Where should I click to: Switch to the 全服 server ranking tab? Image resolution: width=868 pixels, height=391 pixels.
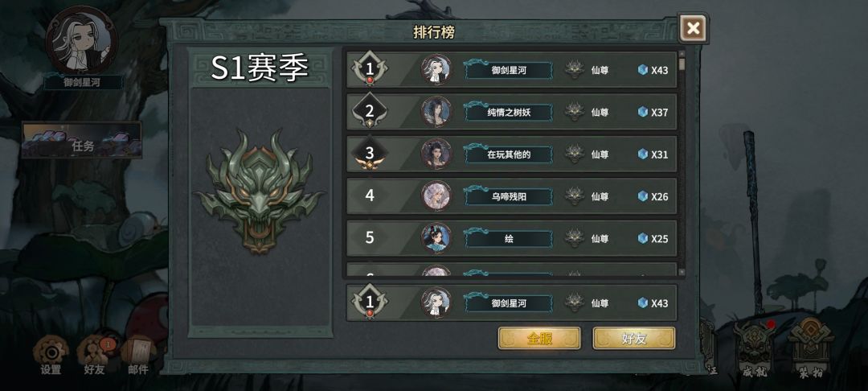539,338
